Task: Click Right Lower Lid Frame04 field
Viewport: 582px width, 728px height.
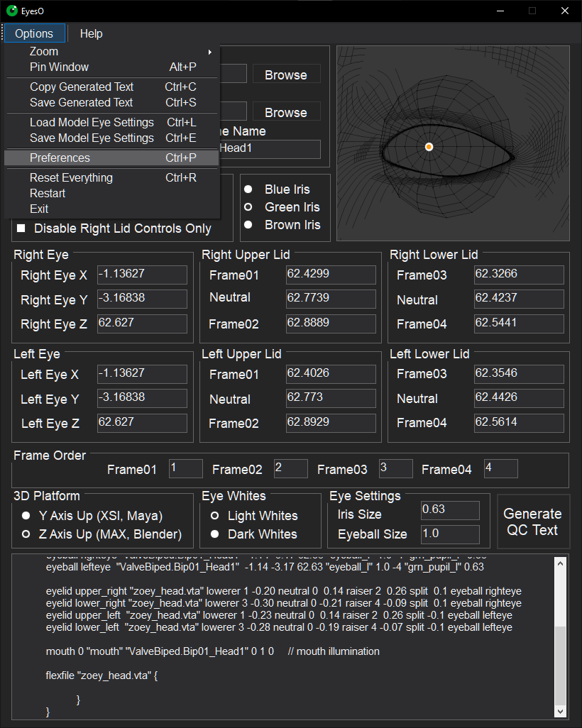Action: pos(520,324)
